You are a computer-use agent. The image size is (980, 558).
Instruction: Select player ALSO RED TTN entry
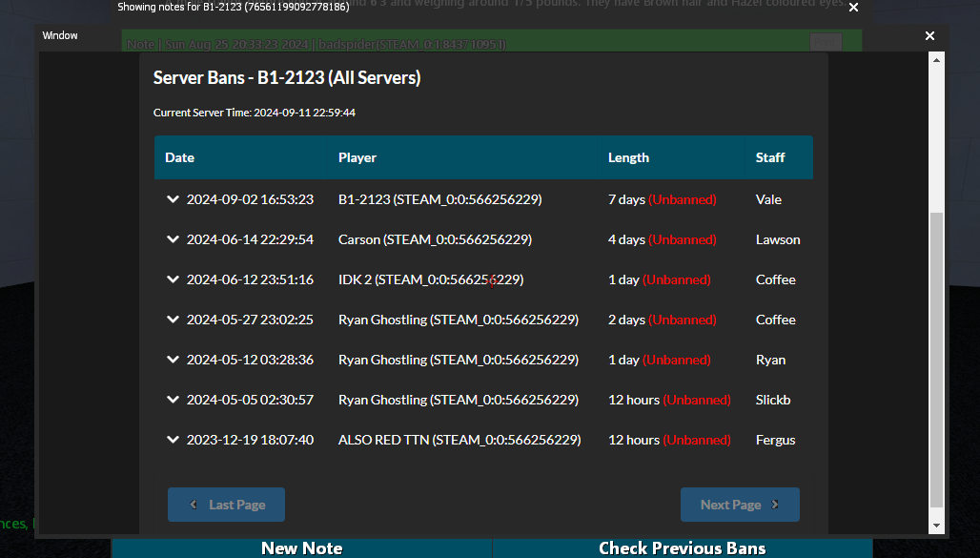pos(459,440)
